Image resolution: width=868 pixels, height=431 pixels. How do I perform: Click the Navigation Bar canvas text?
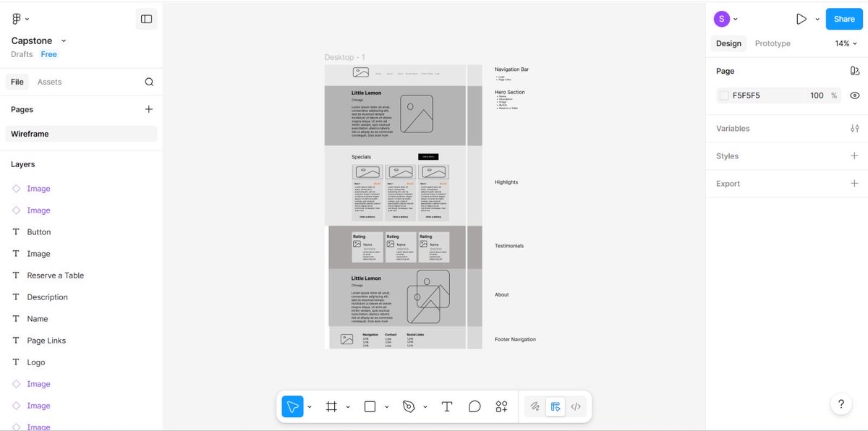point(511,69)
